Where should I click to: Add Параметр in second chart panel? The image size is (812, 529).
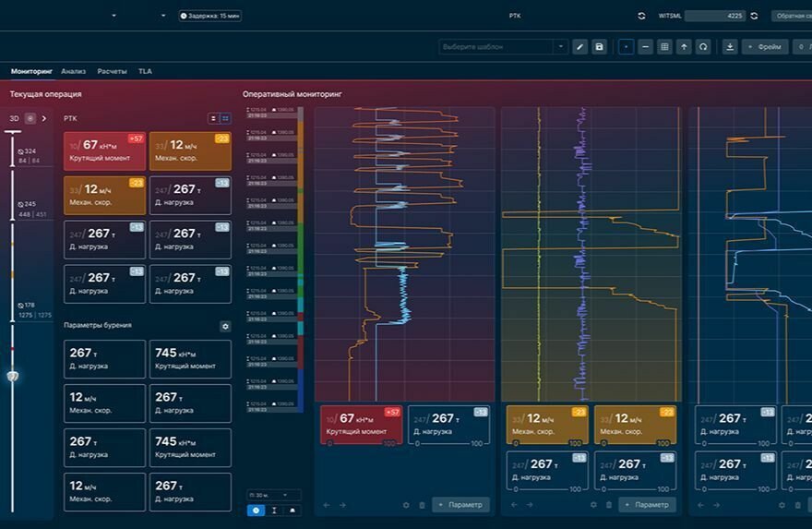pyautogui.click(x=648, y=505)
